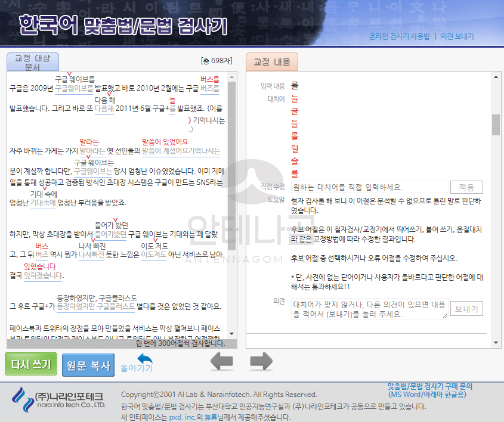The height and width of the screenshot is (422, 504).
Task: Click the blue 돌아가기 return arrow
Action: point(138,363)
